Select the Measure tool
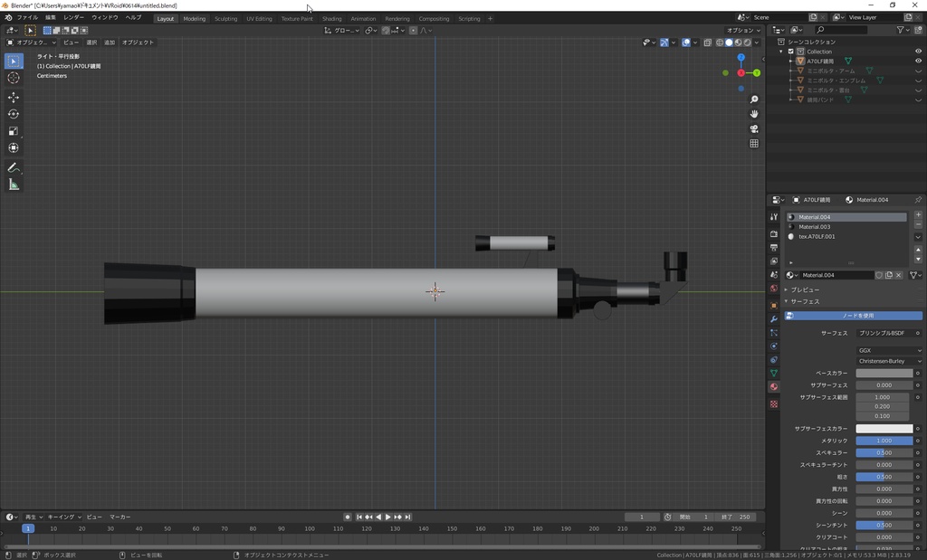The width and height of the screenshot is (927, 560). (14, 185)
